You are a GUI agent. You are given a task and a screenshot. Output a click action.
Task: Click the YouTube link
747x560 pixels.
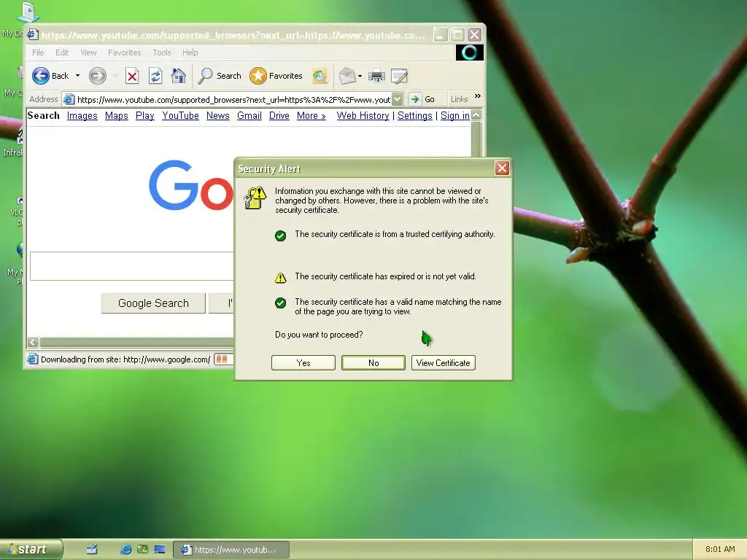coord(181,116)
